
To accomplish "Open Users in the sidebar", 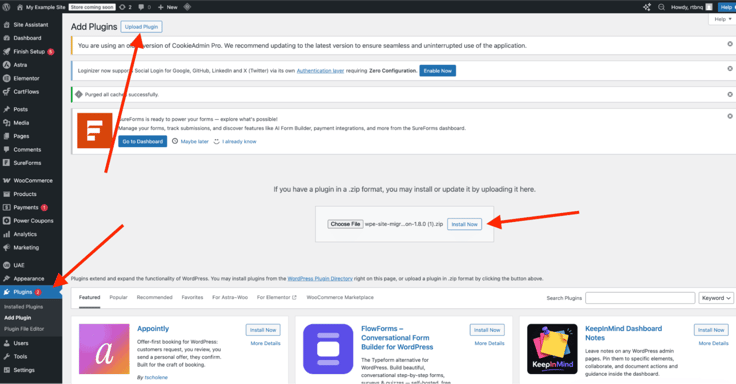I will [21, 343].
